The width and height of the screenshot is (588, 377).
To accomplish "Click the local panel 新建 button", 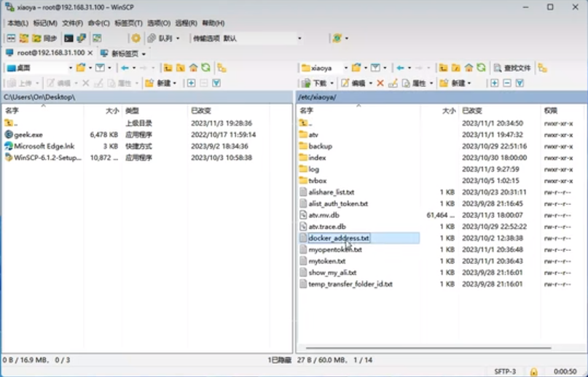I will pyautogui.click(x=158, y=83).
